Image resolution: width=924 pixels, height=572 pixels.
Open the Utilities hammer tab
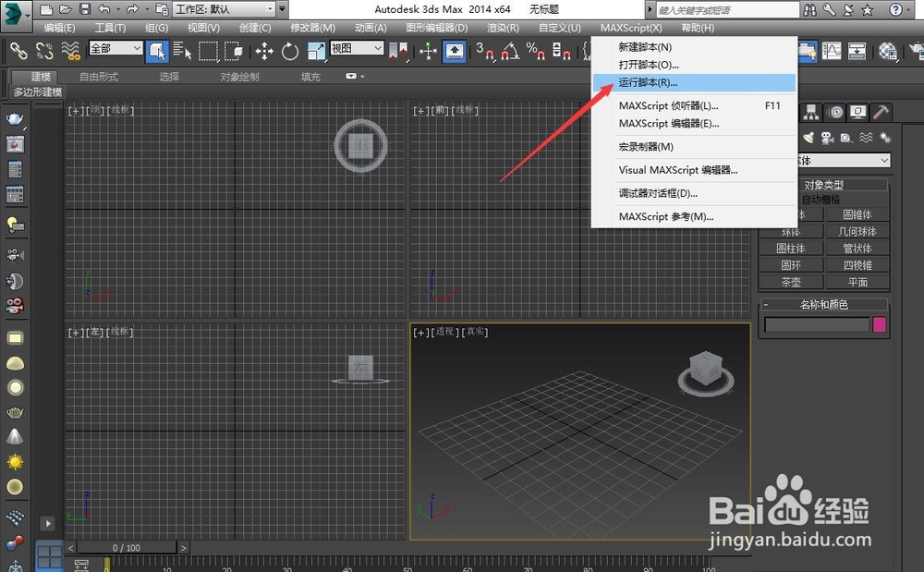[881, 112]
